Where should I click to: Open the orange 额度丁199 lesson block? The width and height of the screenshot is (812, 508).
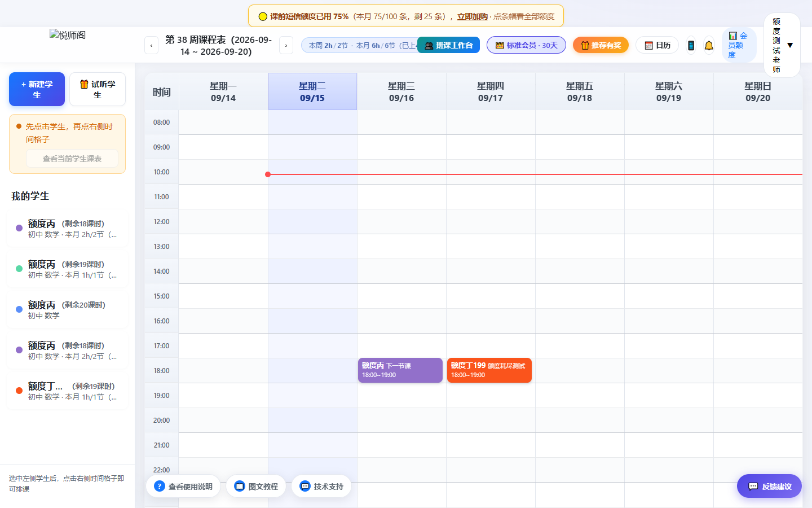pyautogui.click(x=489, y=370)
